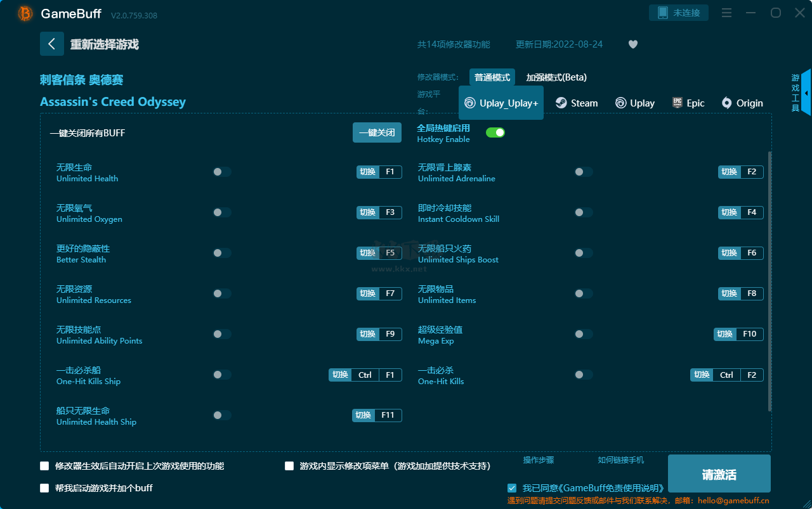812x509 pixels.
Task: Click the back arrow to reselect game
Action: pos(52,44)
